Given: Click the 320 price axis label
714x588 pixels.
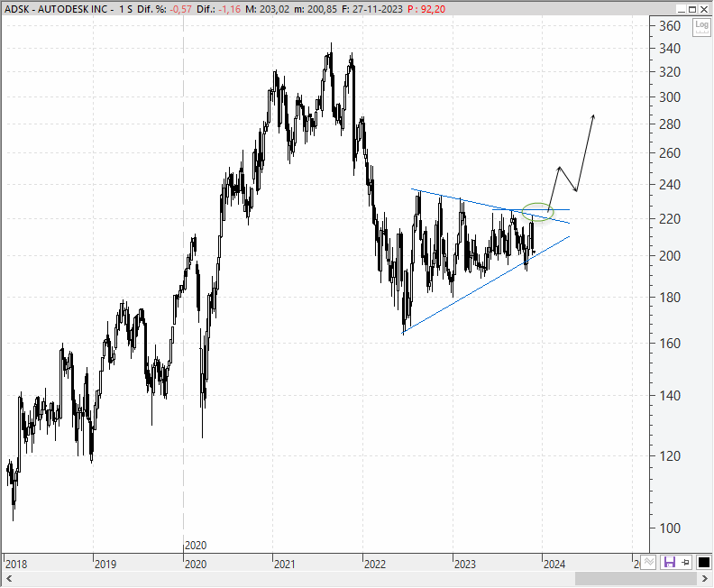Looking at the screenshot, I should [670, 72].
